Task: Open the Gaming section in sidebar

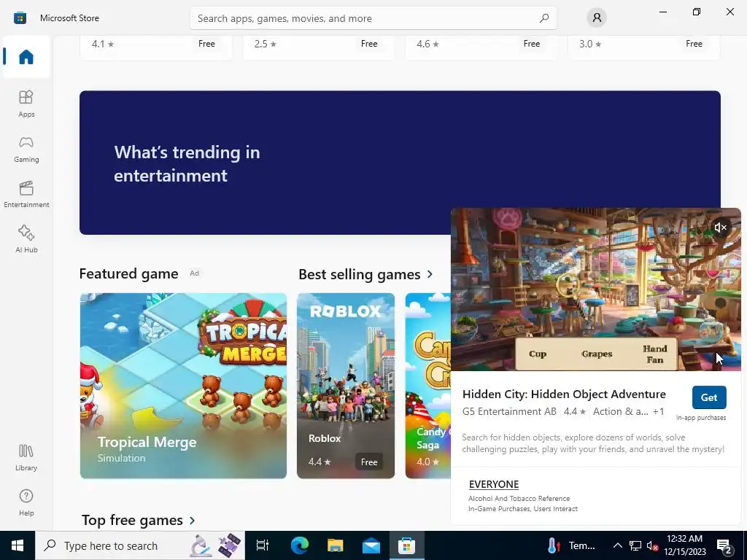Action: [26, 149]
